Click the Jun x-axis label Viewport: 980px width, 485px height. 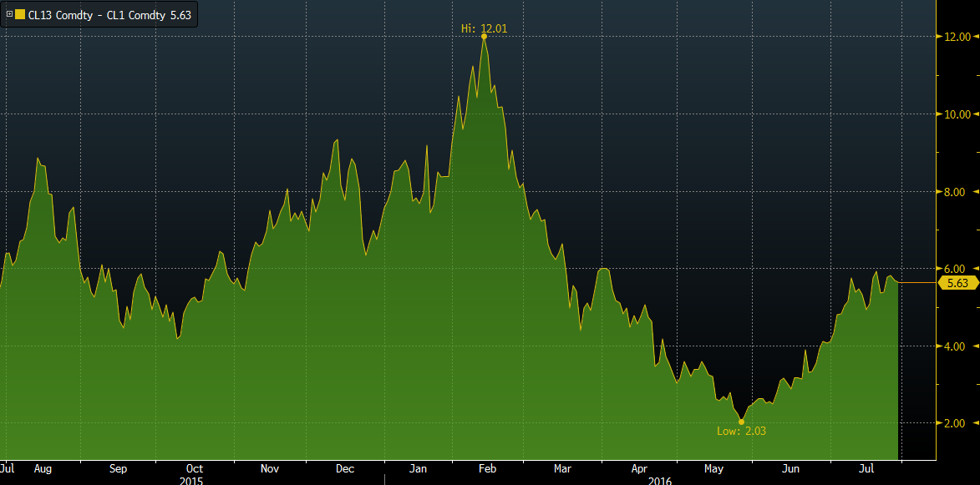coord(791,468)
